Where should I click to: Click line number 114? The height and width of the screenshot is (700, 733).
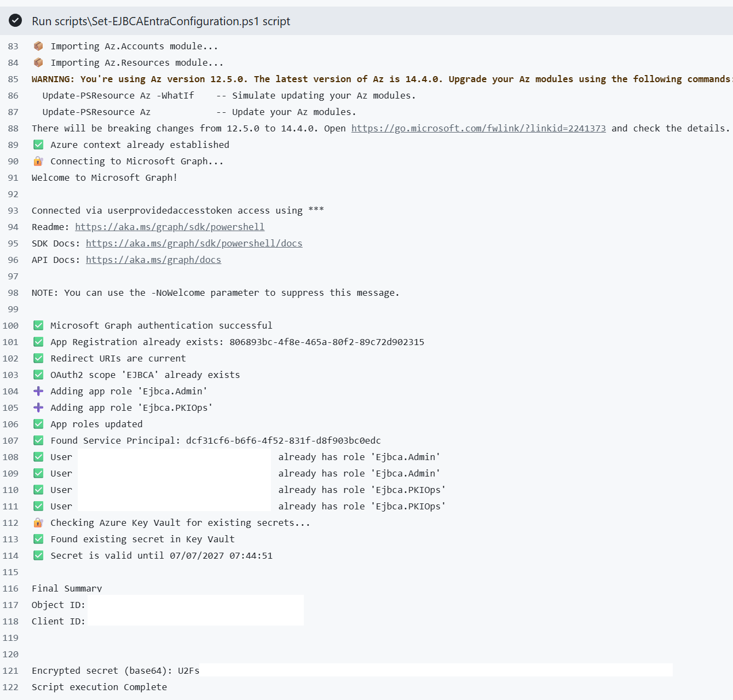[10, 555]
